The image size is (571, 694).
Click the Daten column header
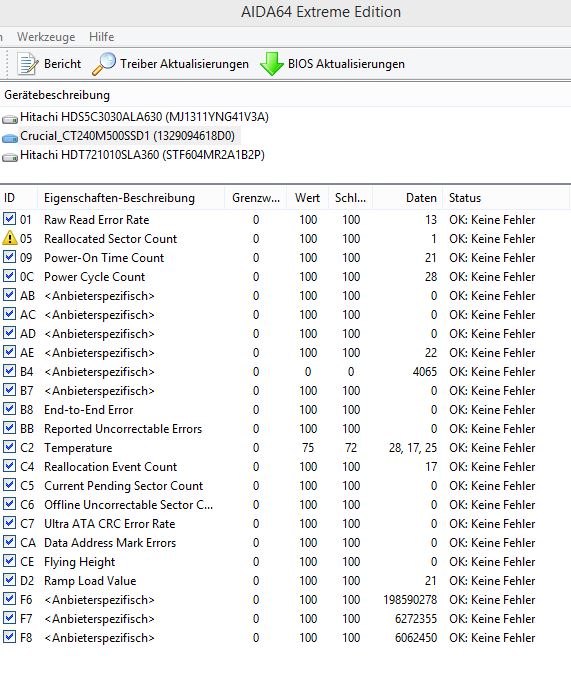[421, 198]
